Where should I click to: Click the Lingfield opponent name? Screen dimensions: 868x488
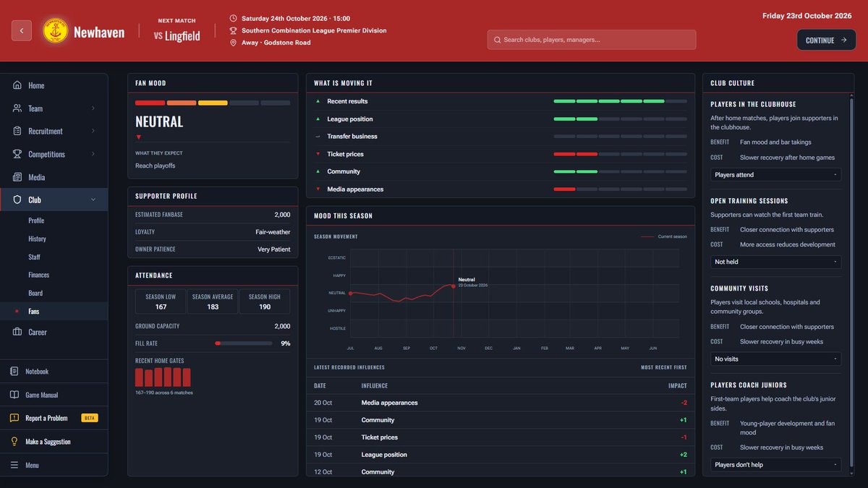[182, 35]
